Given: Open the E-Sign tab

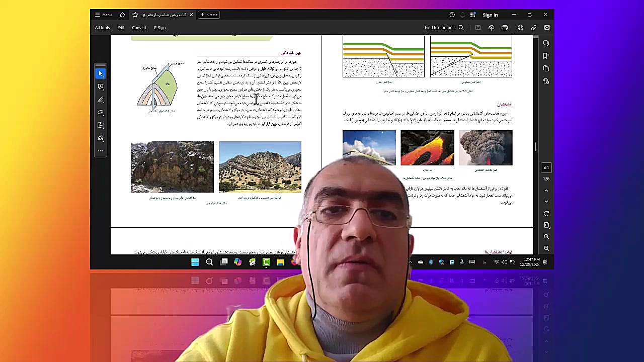Looking at the screenshot, I should 160,28.
